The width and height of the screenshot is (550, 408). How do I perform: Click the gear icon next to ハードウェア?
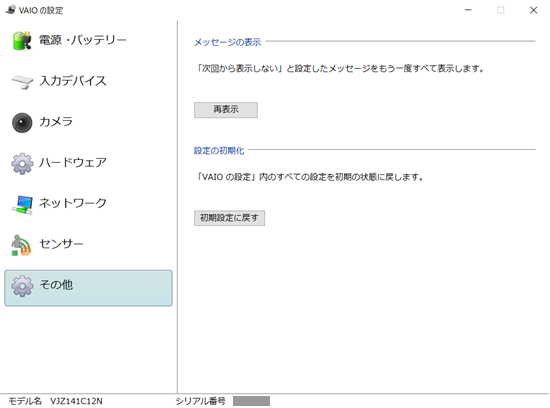22,163
